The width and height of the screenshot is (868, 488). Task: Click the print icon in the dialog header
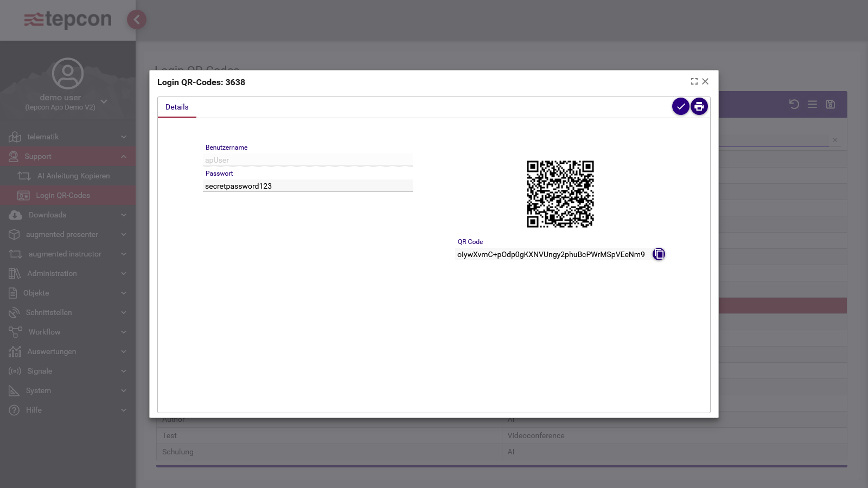click(x=699, y=106)
